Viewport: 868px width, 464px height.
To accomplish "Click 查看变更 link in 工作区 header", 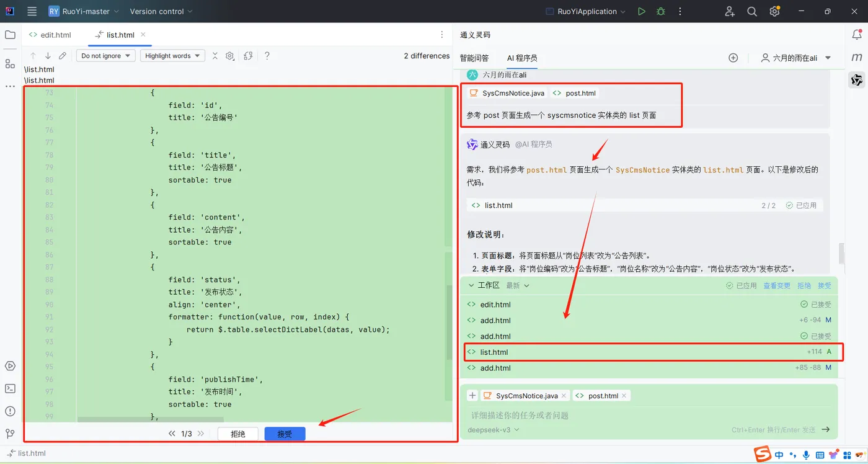I will [777, 285].
